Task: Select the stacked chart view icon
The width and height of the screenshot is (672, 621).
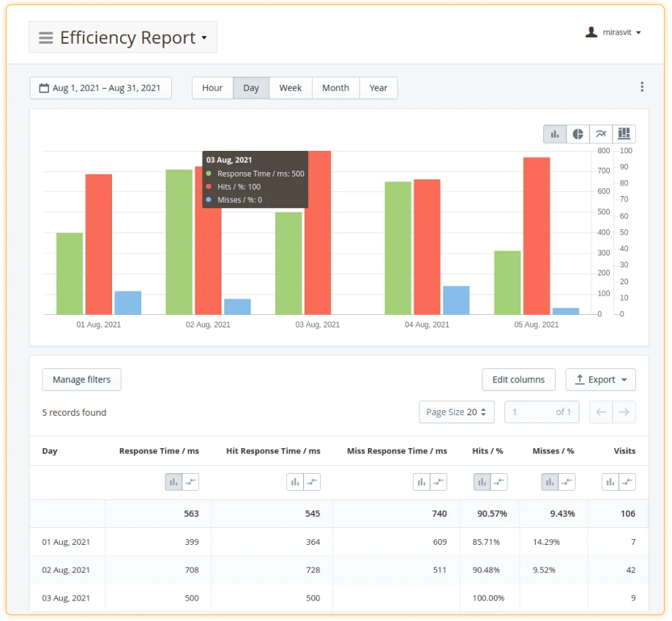Action: click(624, 134)
